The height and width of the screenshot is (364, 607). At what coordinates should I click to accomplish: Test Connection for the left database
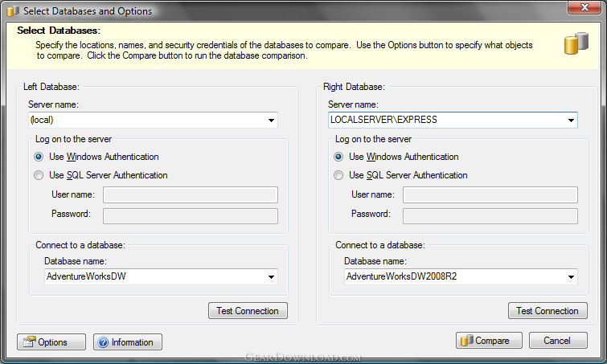tap(248, 311)
